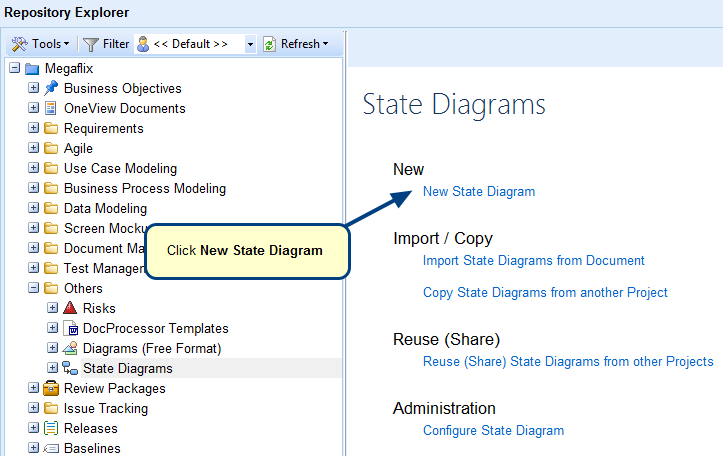Click the Review Packages briefcase icon

tap(51, 388)
